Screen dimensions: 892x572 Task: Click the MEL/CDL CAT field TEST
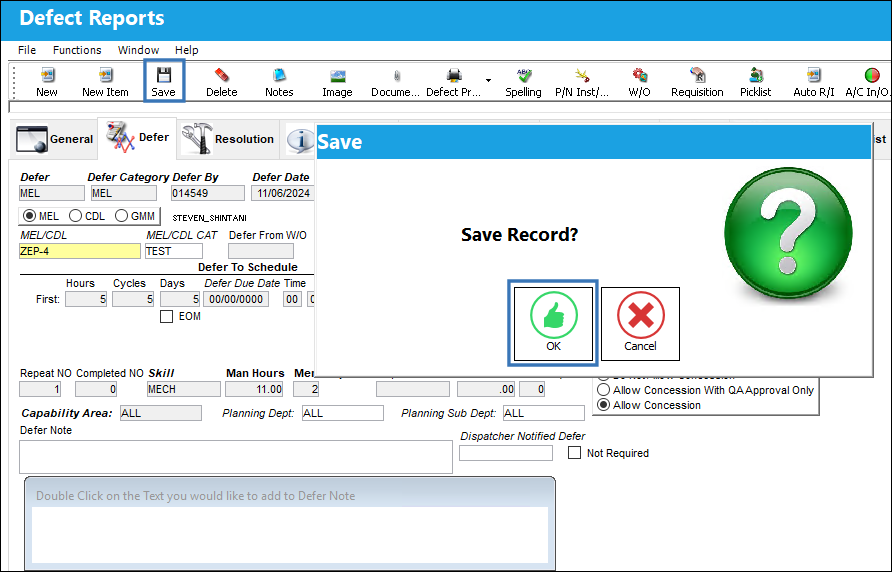pos(174,251)
